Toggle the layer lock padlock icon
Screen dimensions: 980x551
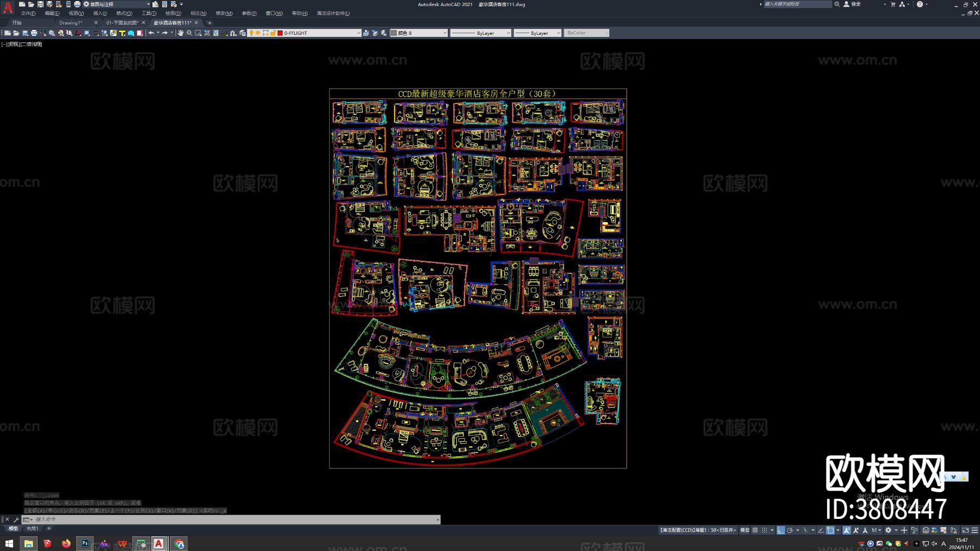click(273, 33)
